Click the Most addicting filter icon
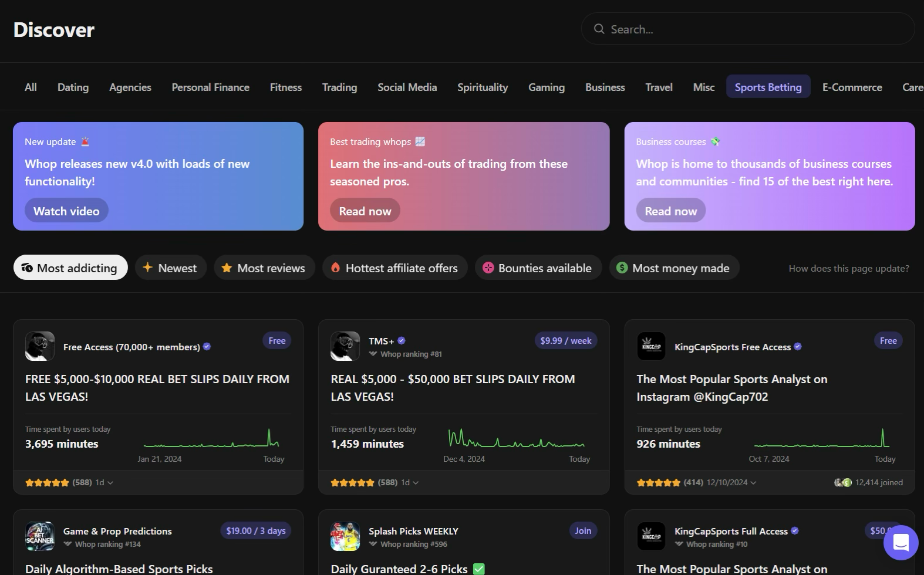The image size is (924, 575). coord(27,268)
